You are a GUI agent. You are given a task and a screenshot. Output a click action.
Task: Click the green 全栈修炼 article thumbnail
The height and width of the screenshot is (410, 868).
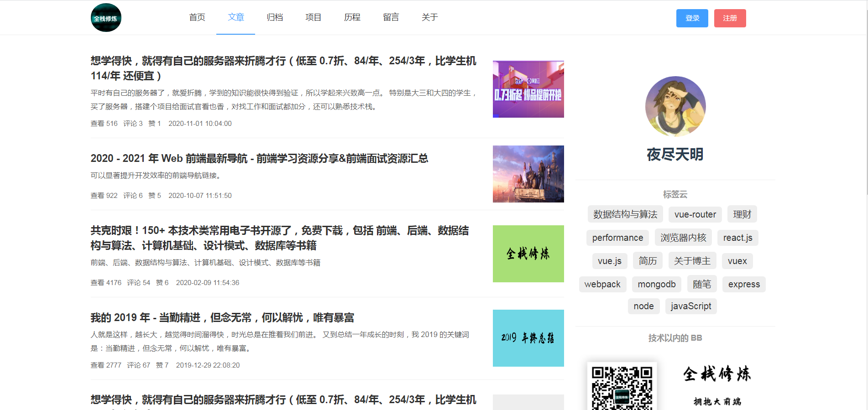[x=528, y=254]
